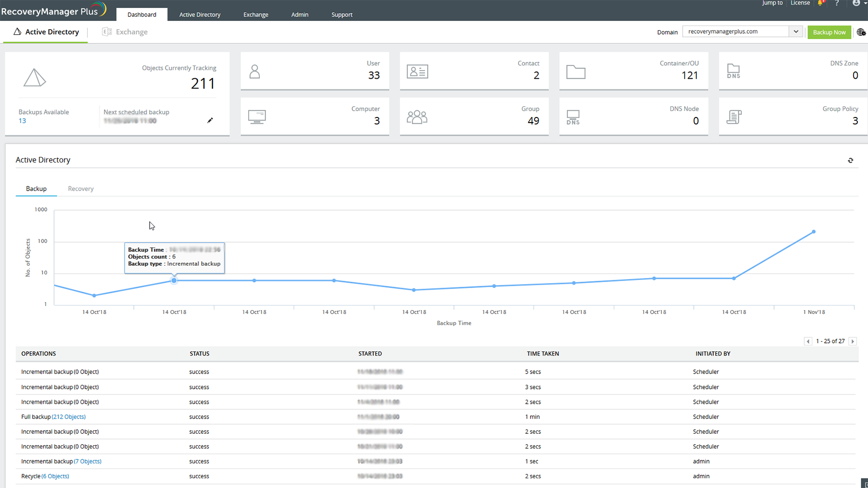Open the Exchange top menu
This screenshot has width=868, height=488.
[256, 14]
